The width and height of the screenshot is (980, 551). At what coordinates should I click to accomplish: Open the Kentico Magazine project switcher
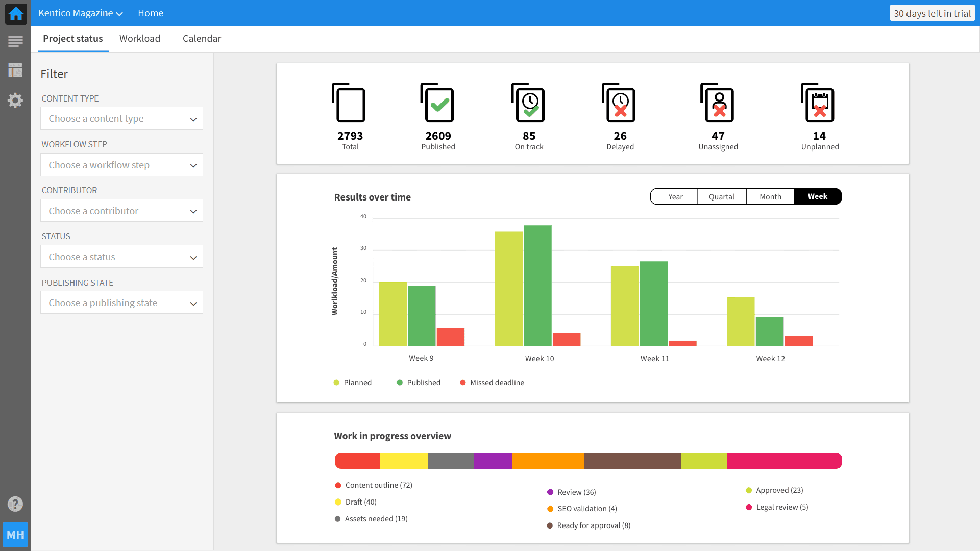pyautogui.click(x=80, y=13)
